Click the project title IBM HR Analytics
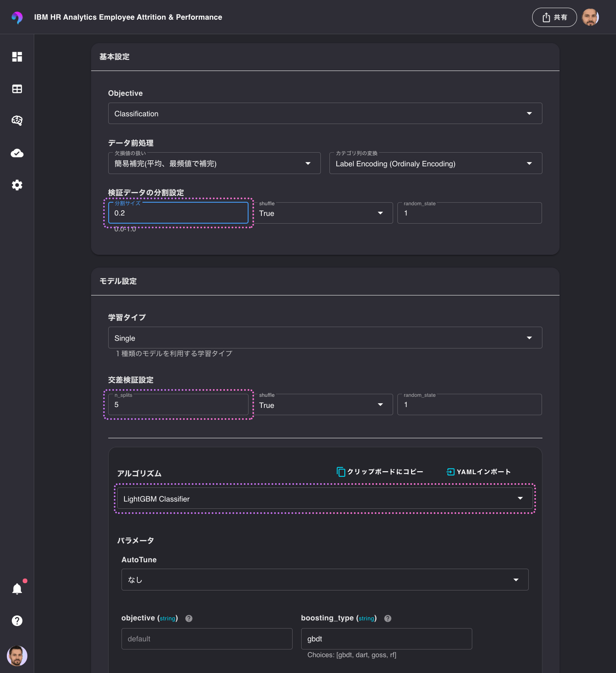The width and height of the screenshot is (616, 673). pos(128,17)
